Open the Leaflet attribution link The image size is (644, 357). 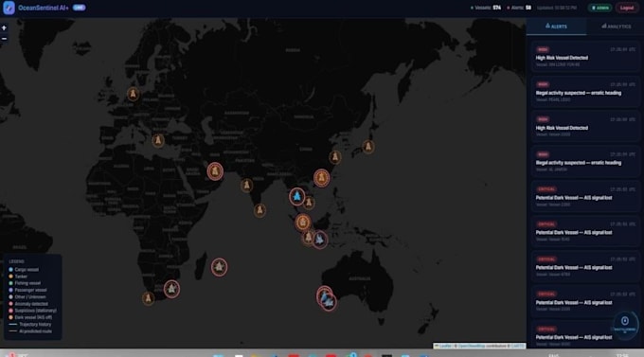[x=445, y=346]
